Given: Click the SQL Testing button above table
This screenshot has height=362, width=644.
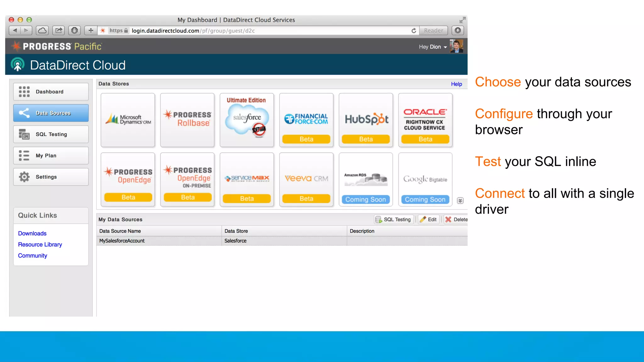Looking at the screenshot, I should tap(393, 219).
